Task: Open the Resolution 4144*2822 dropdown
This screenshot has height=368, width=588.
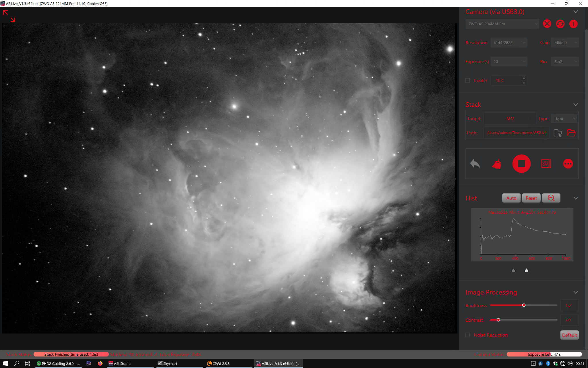Action: pyautogui.click(x=509, y=43)
